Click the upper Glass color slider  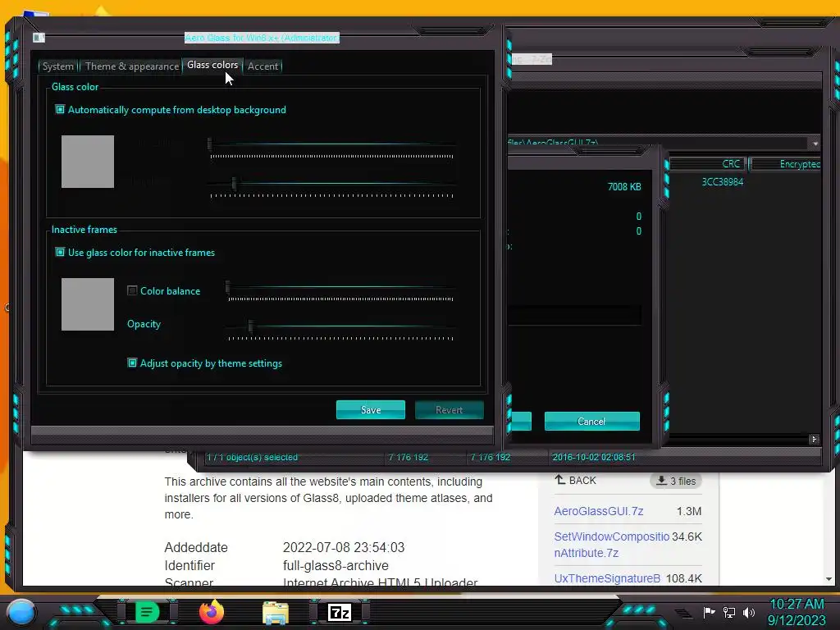[332, 146]
